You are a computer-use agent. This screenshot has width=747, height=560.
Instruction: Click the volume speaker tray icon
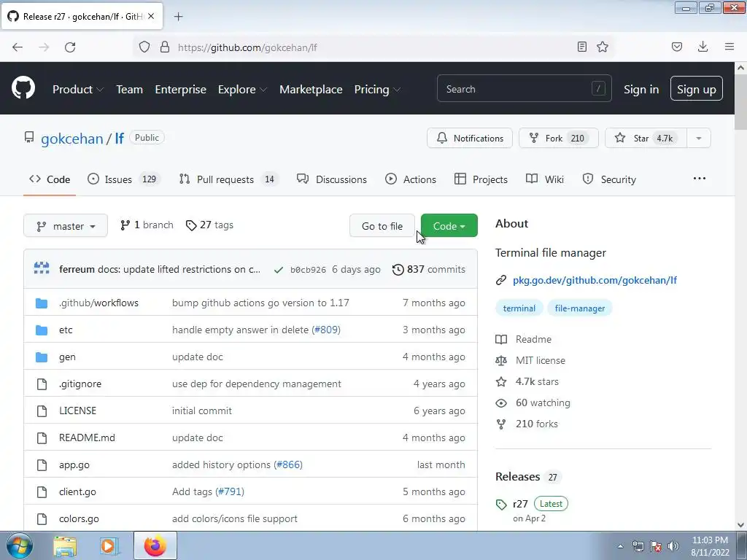click(673, 546)
